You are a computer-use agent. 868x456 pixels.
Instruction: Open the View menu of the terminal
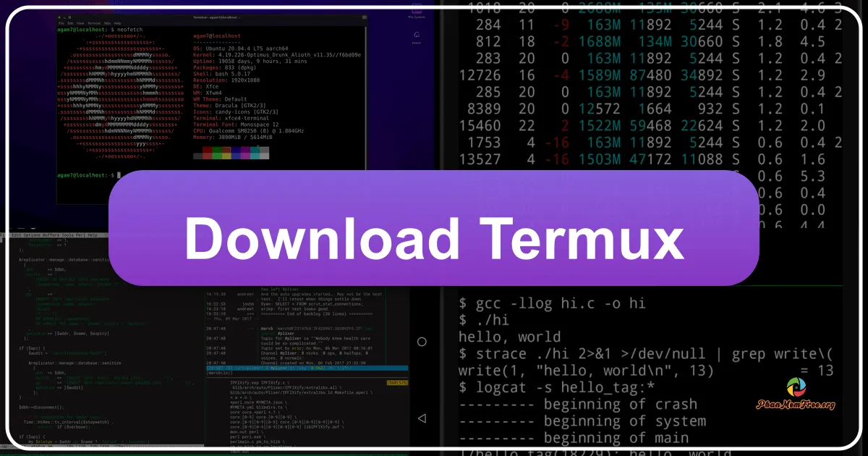click(80, 23)
